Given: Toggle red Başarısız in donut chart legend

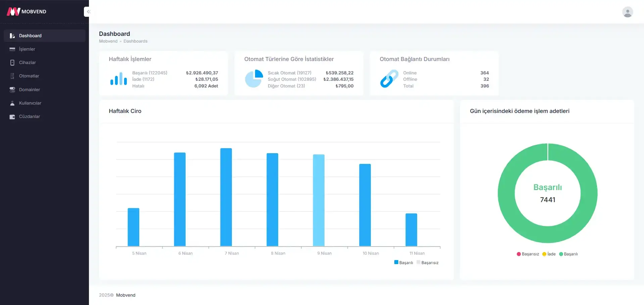Looking at the screenshot, I should (x=528, y=254).
